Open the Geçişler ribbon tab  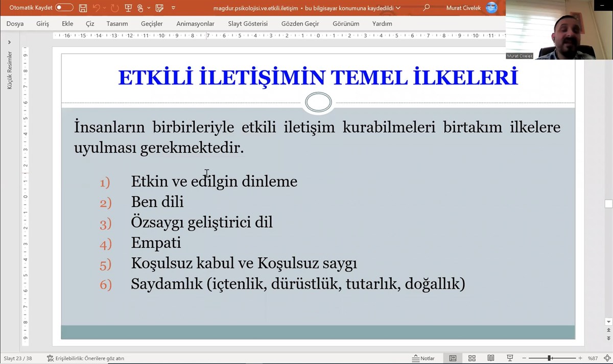152,23
